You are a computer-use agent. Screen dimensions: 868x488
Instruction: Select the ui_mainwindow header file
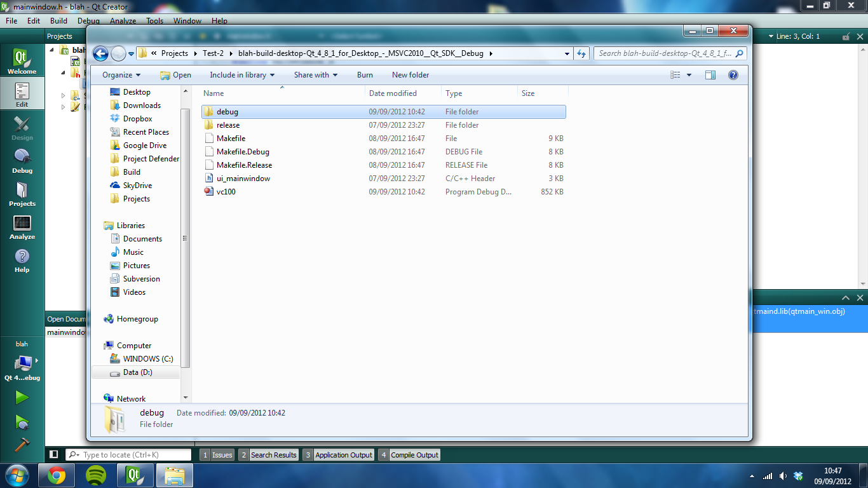384,179
